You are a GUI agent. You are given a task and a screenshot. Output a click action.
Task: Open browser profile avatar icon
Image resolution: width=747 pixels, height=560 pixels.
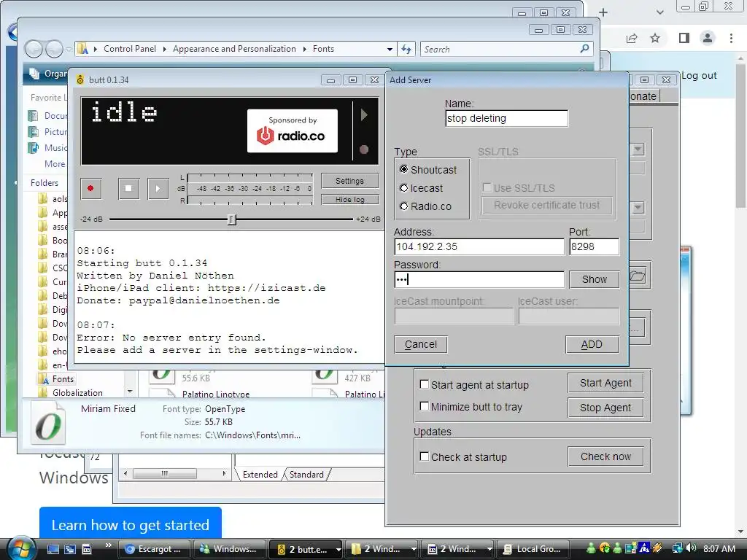coord(708,38)
